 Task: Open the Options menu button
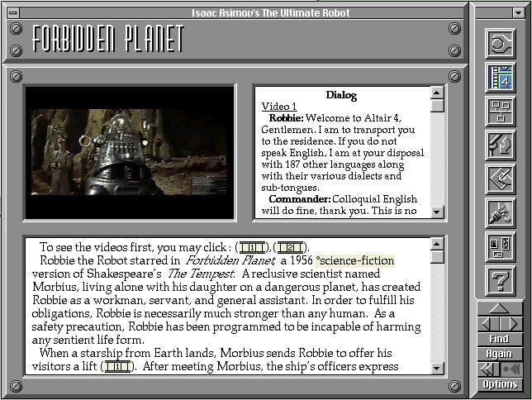point(500,384)
